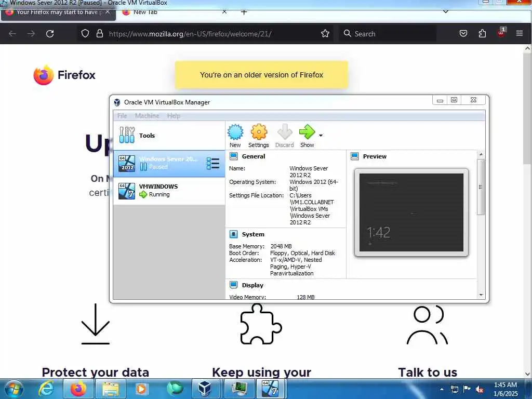Image resolution: width=532 pixels, height=399 pixels.
Task: Open Windows Explorer folder on the taskbar
Action: pos(110,389)
